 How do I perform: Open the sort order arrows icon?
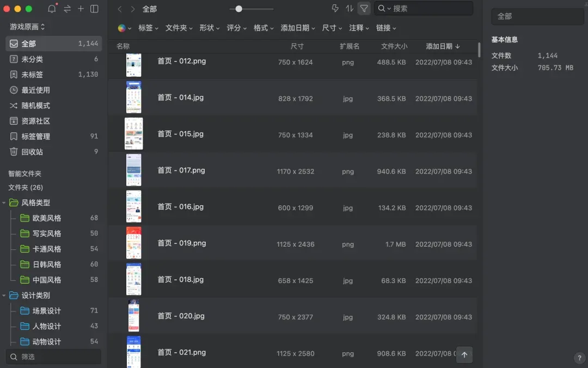[350, 8]
